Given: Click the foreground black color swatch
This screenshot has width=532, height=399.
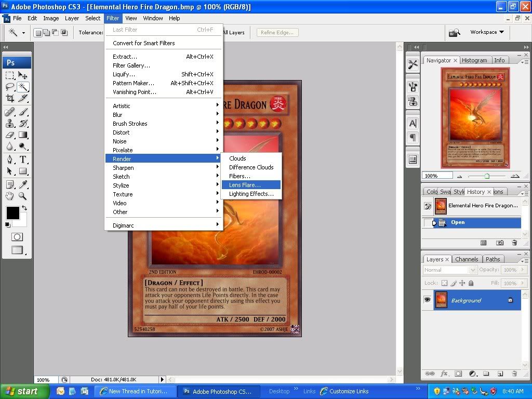Looking at the screenshot, I should pyautogui.click(x=12, y=212).
